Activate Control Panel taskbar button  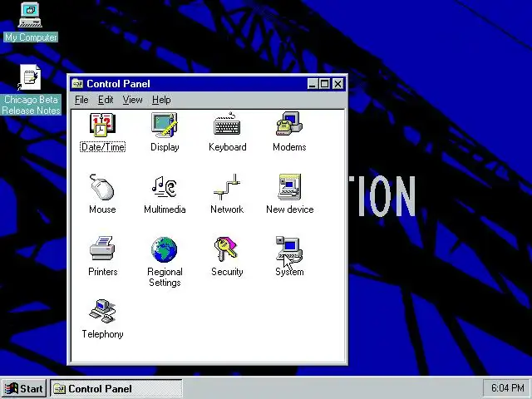click(116, 388)
